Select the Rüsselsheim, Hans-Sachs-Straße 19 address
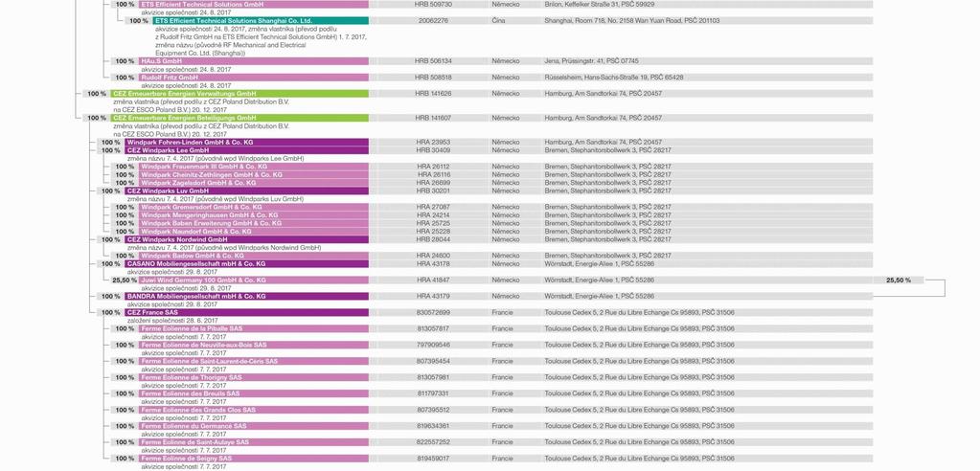The width and height of the screenshot is (980, 471). 614,78
